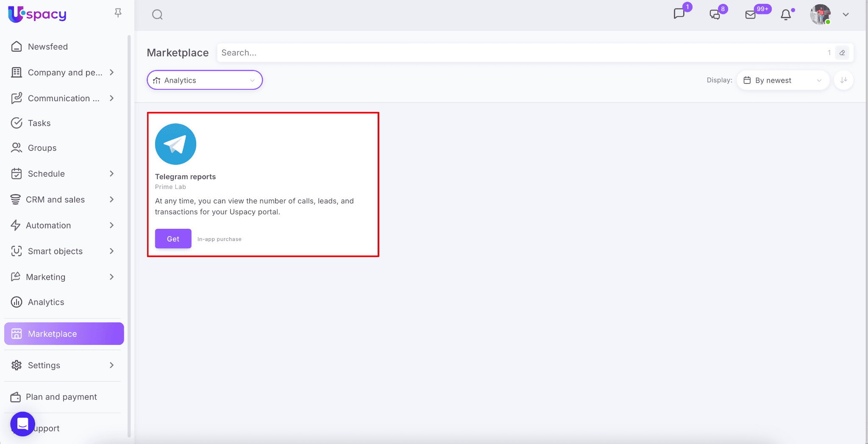Open the Intercom support chat bubble
This screenshot has height=444, width=868.
[x=22, y=424]
